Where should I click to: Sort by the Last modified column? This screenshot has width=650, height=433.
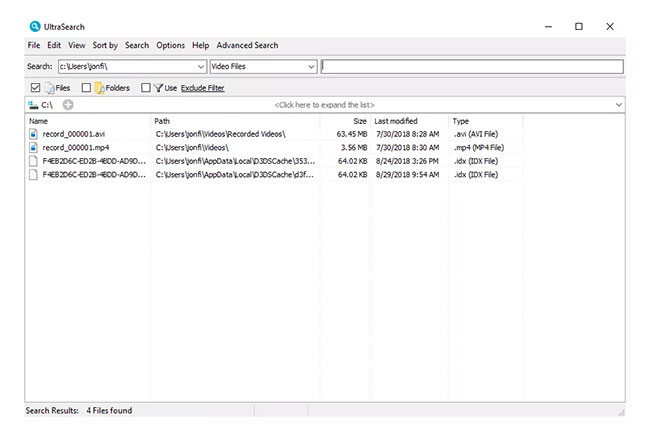click(x=409, y=121)
